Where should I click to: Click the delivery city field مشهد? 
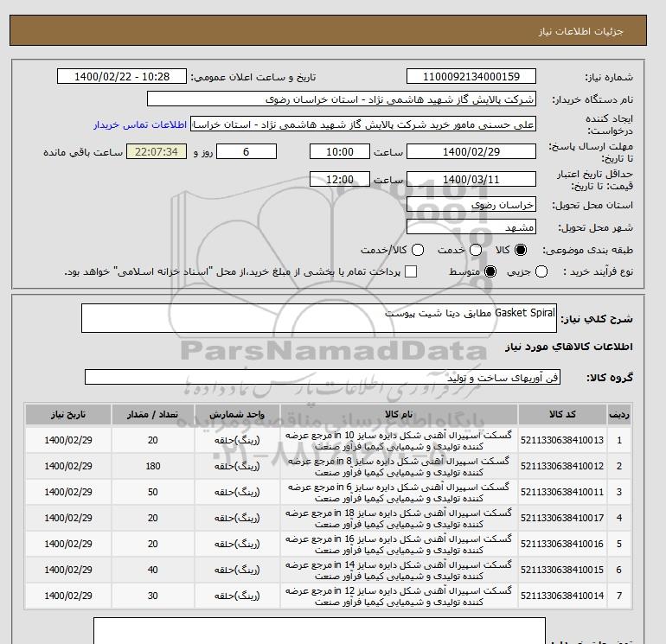471,227
